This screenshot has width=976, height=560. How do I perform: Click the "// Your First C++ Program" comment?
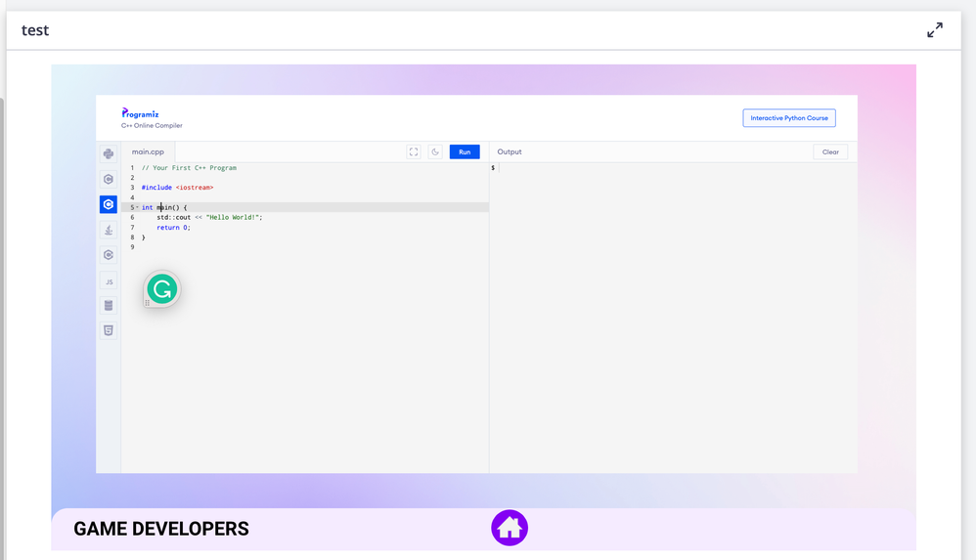point(189,168)
